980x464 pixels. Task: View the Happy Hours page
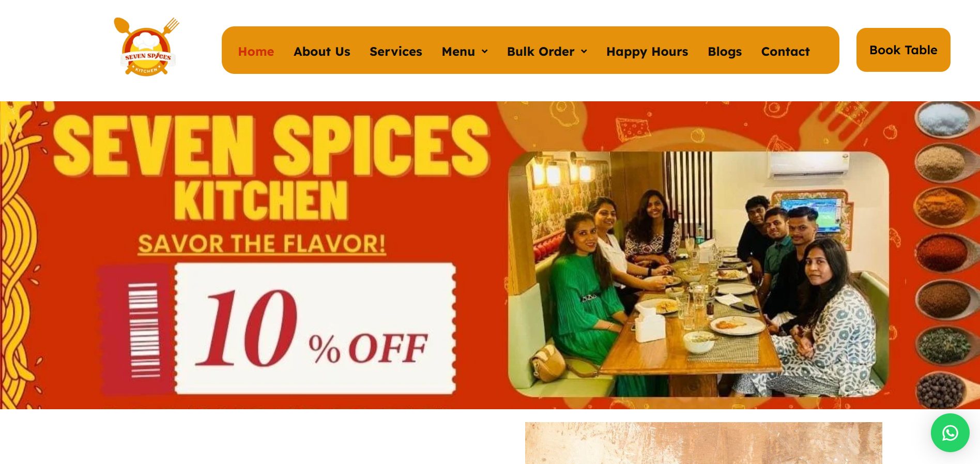(x=647, y=52)
